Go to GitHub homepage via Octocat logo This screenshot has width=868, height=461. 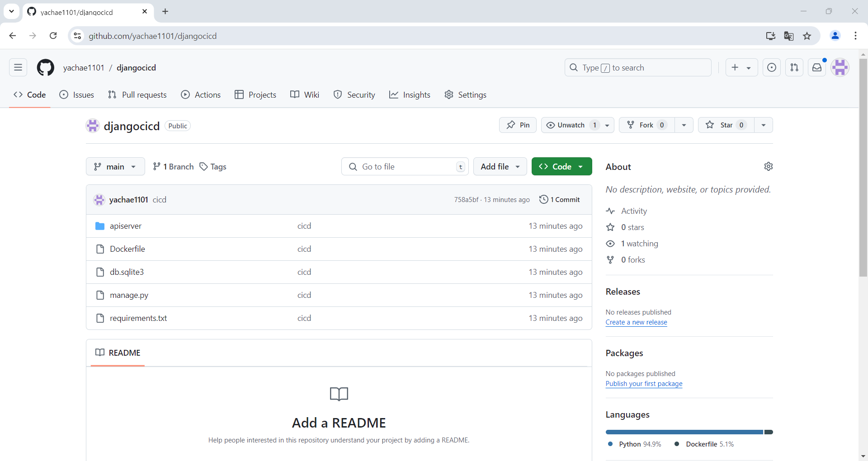45,67
